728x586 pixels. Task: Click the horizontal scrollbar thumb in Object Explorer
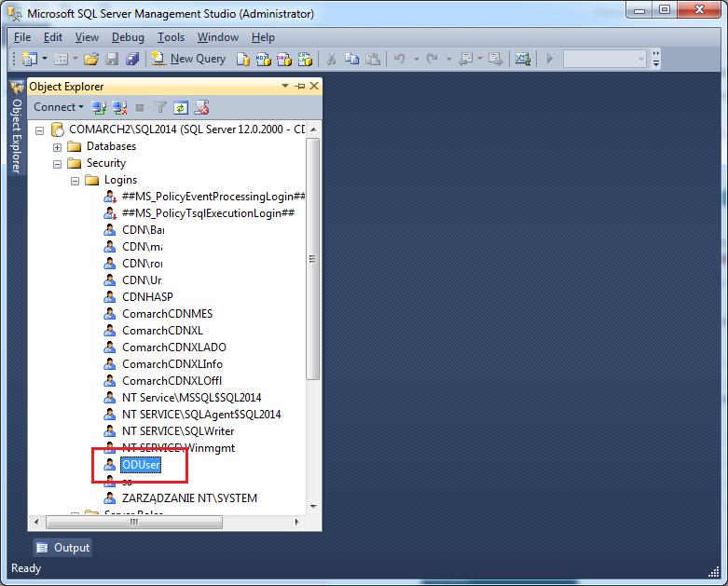point(133,522)
